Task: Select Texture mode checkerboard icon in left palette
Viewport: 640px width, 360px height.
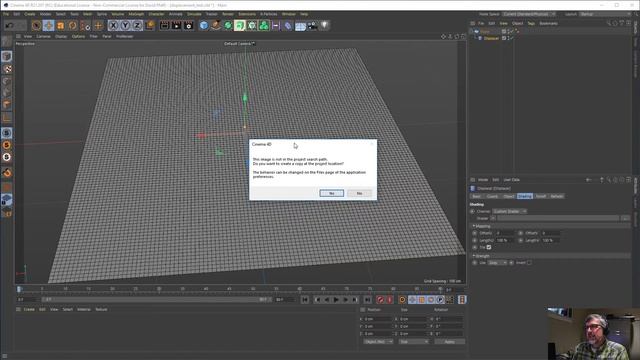Action: [x=7, y=69]
